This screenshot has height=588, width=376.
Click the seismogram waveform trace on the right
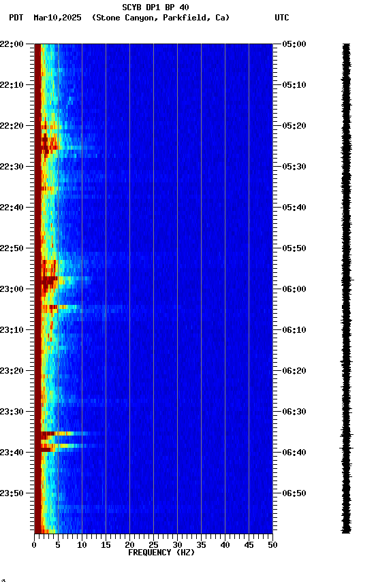point(346,289)
